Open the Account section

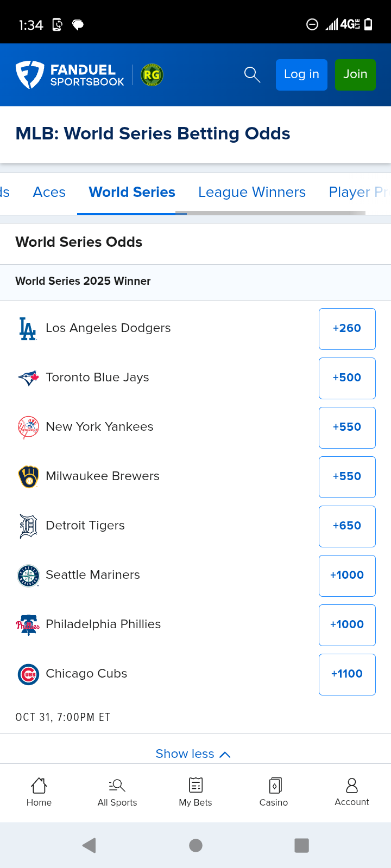tap(352, 792)
